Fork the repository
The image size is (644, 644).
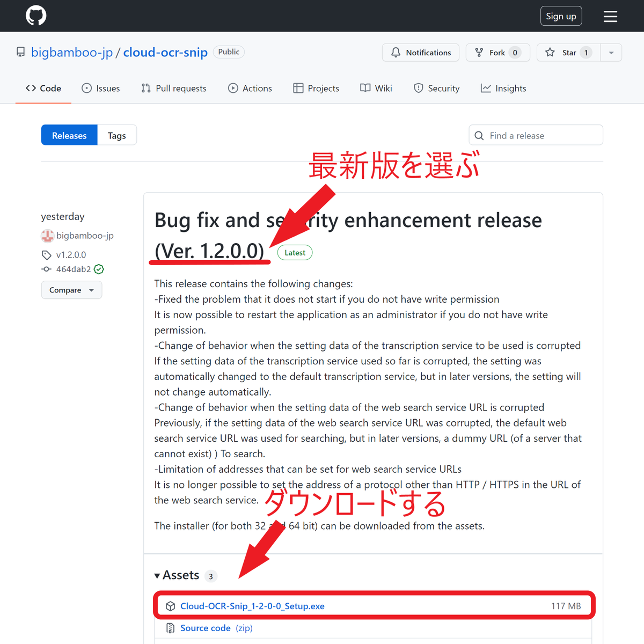coord(498,53)
